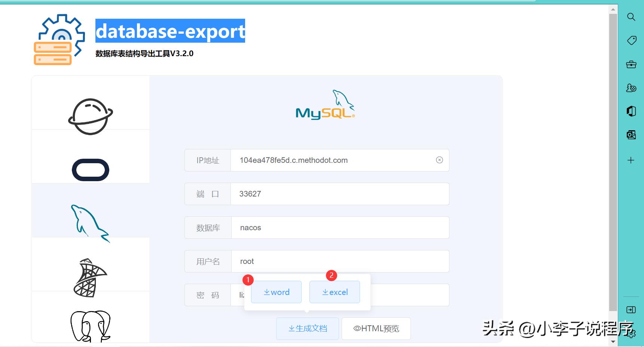Click the database-export gear logo

(x=59, y=40)
